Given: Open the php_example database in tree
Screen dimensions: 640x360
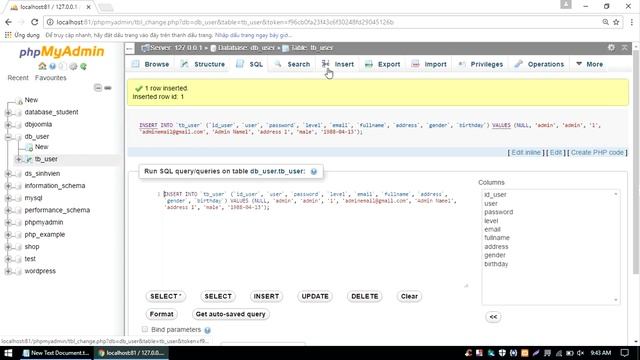Looking at the screenshot, I should tap(44, 235).
